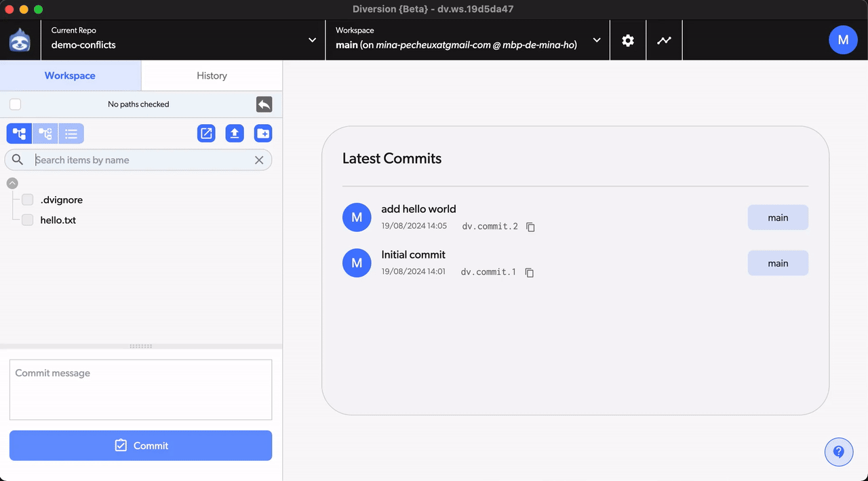
Task: Click main branch tag on Initial commit
Action: (x=778, y=263)
